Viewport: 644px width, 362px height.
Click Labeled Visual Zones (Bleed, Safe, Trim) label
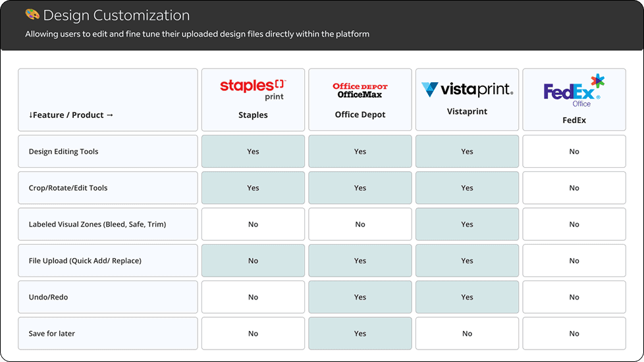point(97,224)
